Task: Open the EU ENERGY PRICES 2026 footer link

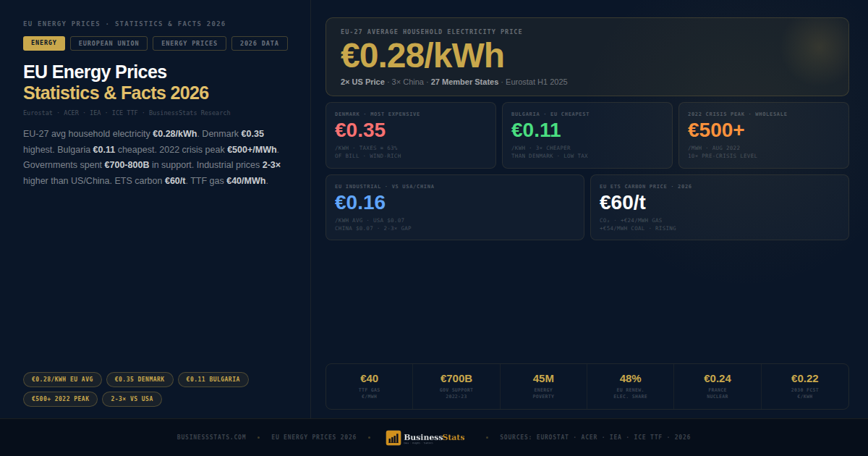Action: pos(313,437)
